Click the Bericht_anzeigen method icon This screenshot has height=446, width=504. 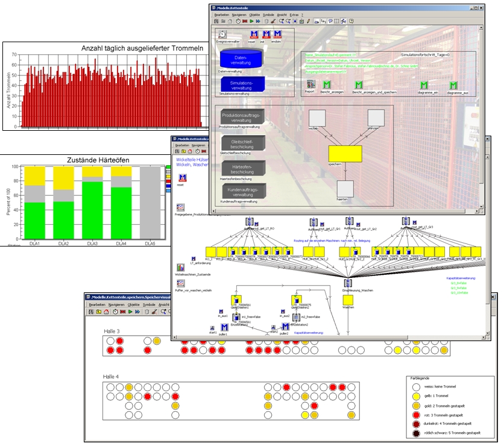click(326, 85)
